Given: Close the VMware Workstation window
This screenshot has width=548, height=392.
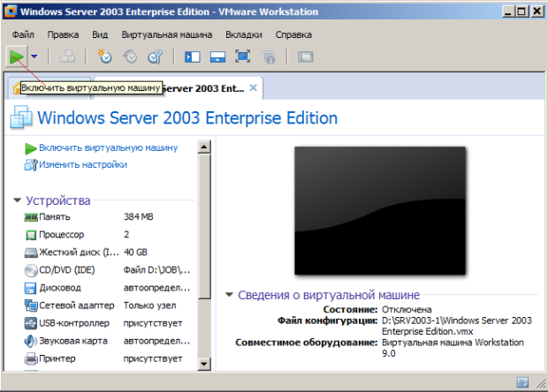Looking at the screenshot, I should 537,11.
